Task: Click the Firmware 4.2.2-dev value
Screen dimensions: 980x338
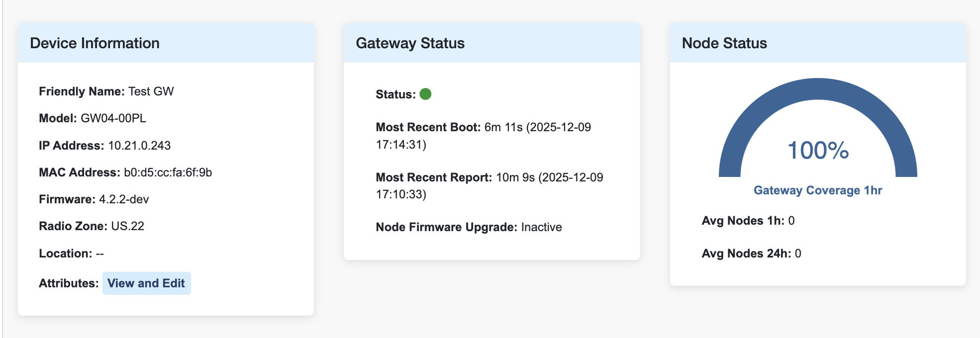Action: pyautogui.click(x=124, y=199)
